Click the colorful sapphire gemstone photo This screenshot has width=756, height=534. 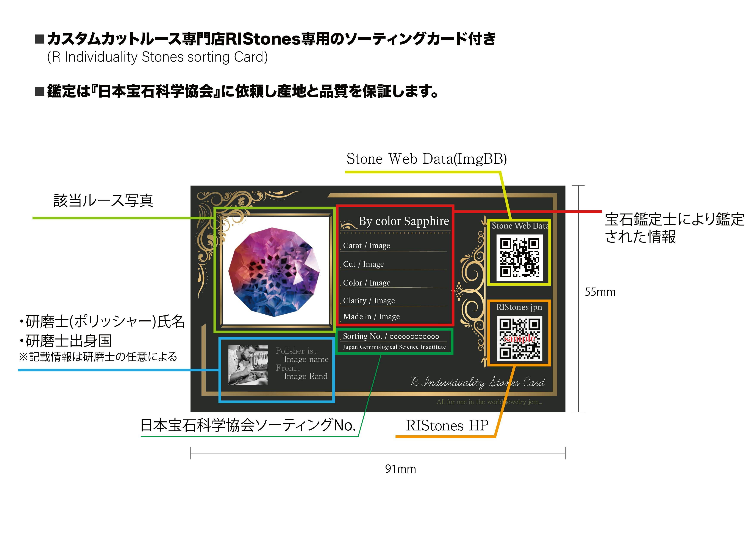(274, 272)
